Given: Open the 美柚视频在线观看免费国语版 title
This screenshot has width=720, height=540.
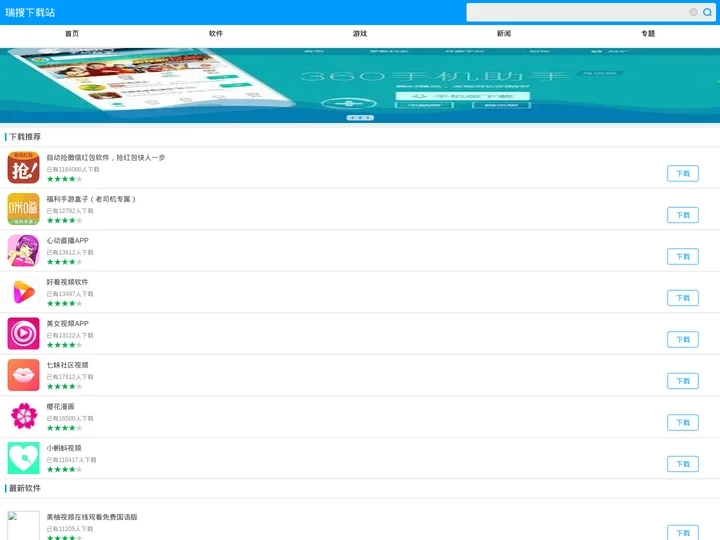Looking at the screenshot, I should tap(92, 517).
